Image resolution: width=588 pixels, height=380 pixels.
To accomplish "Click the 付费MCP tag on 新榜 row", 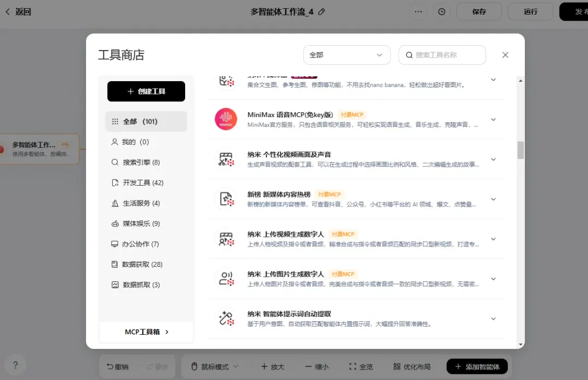I will (329, 194).
